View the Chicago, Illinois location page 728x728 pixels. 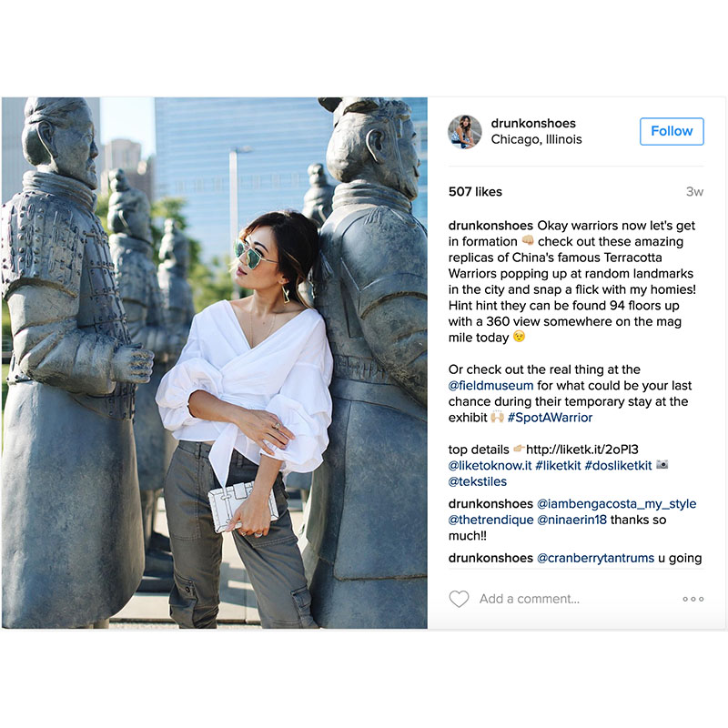click(x=536, y=139)
